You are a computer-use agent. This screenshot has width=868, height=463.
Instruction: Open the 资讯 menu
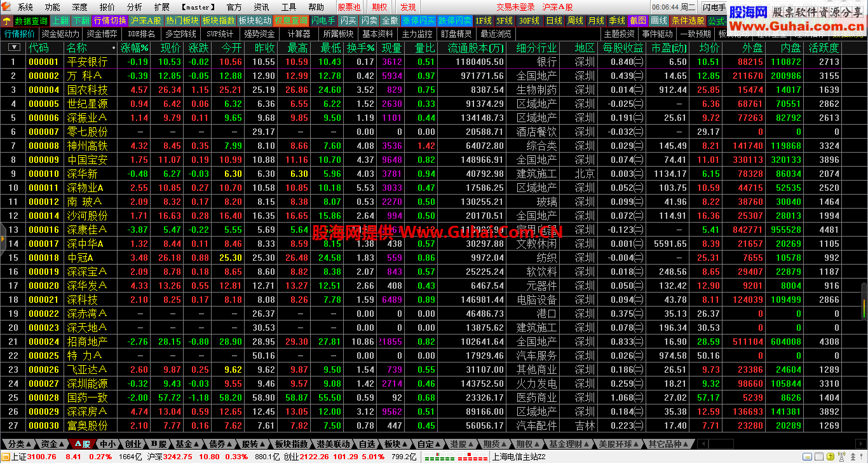point(262,7)
